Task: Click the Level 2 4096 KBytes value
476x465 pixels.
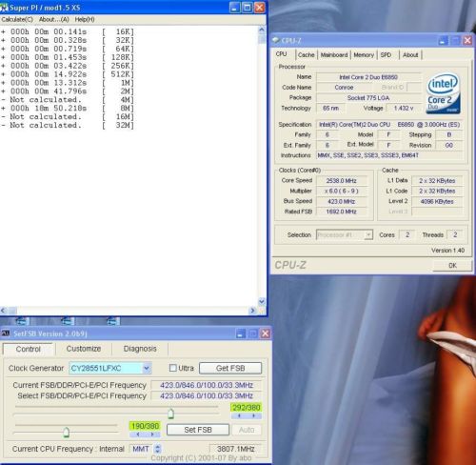Action: (x=437, y=201)
